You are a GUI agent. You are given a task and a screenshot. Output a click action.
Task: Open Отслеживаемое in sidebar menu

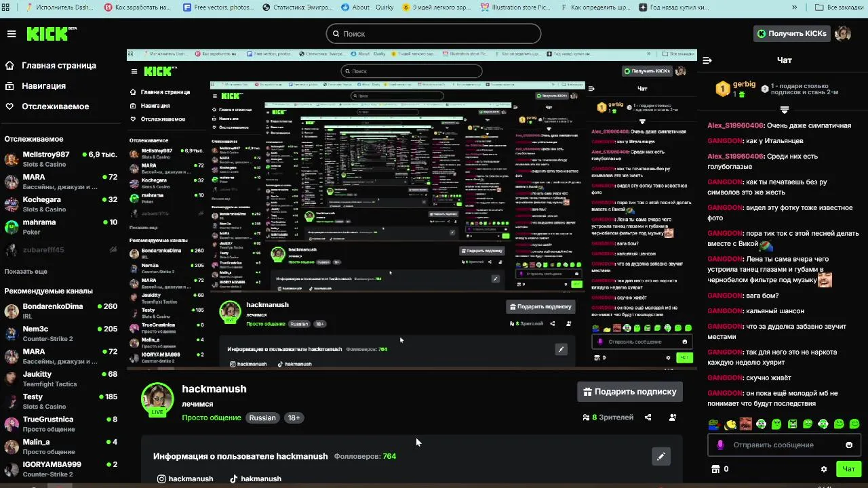tap(47, 106)
